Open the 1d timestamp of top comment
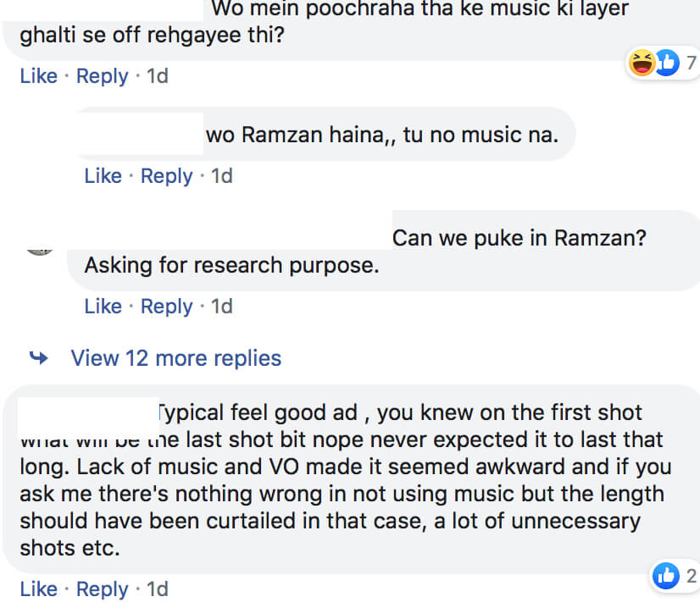The width and height of the screenshot is (700, 608). point(158,76)
